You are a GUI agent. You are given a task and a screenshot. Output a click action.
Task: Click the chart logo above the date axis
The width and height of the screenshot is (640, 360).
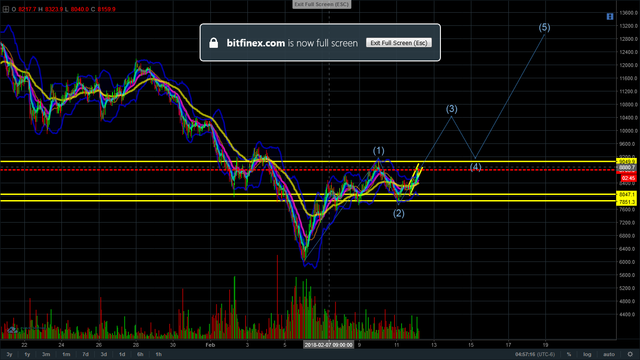12,329
